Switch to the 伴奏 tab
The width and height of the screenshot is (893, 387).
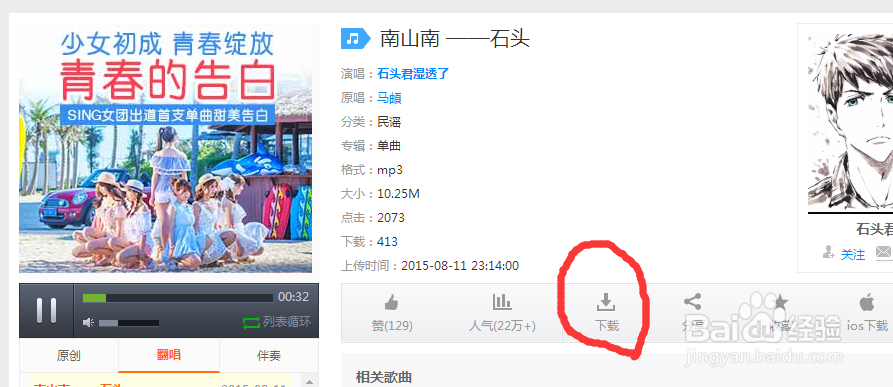tap(269, 356)
